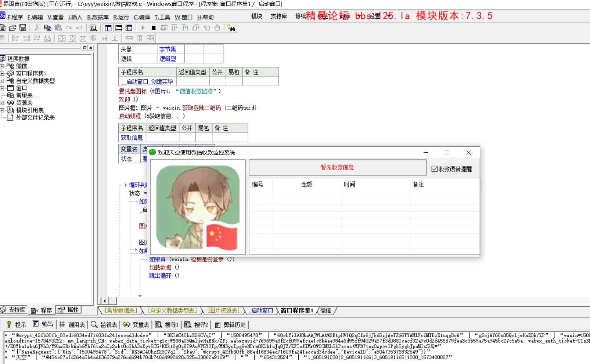Stop the running program with the black square

pos(154,28)
